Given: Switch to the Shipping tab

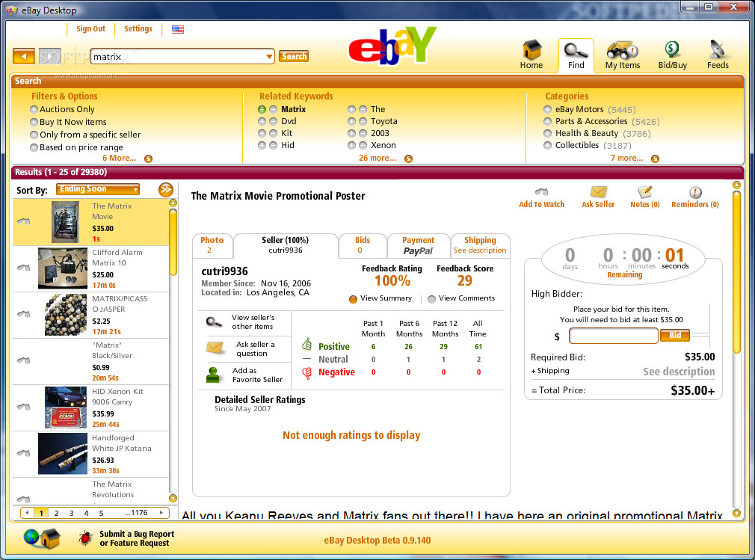Looking at the screenshot, I should (480, 245).
